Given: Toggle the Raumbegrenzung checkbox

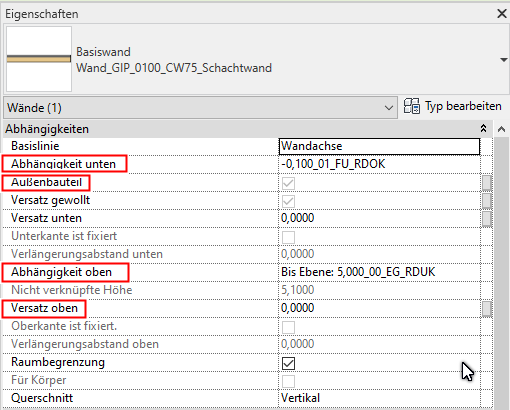Looking at the screenshot, I should (x=288, y=363).
